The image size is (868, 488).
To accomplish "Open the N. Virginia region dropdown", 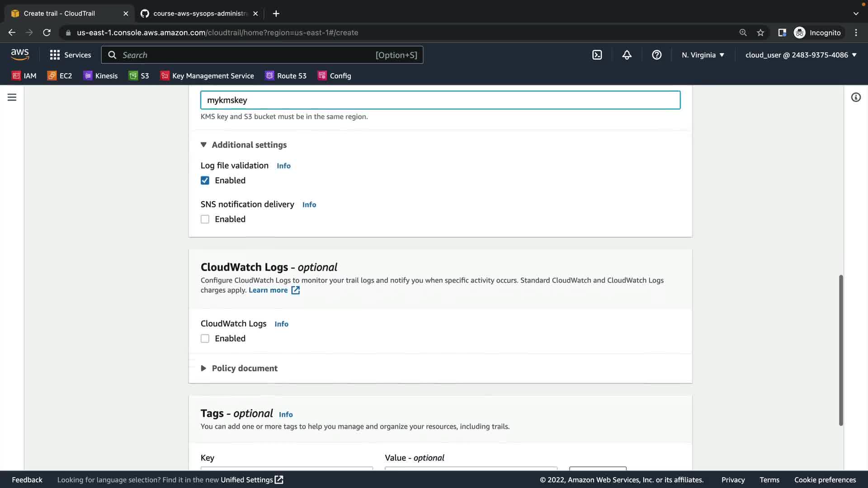I will click(703, 55).
